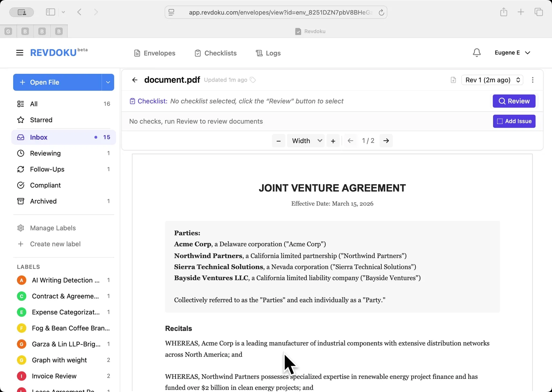Screen dimensions: 552x392
Task: Open the Width zoom dropdown
Action: tap(306, 140)
